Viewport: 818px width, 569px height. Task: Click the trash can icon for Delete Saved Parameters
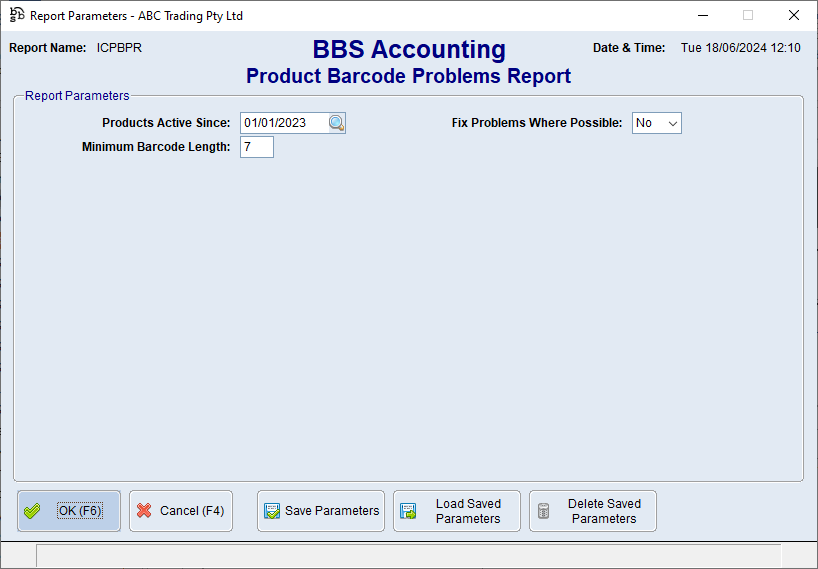point(544,511)
